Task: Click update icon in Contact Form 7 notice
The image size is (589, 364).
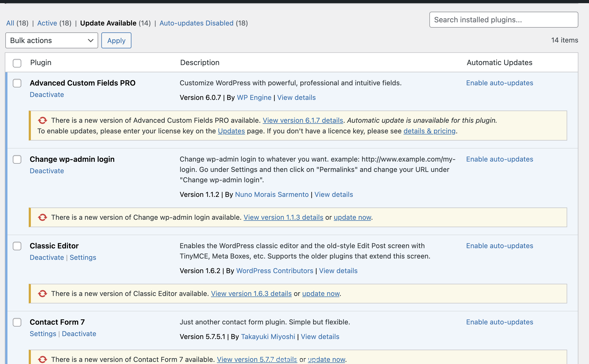Action: tap(42, 359)
